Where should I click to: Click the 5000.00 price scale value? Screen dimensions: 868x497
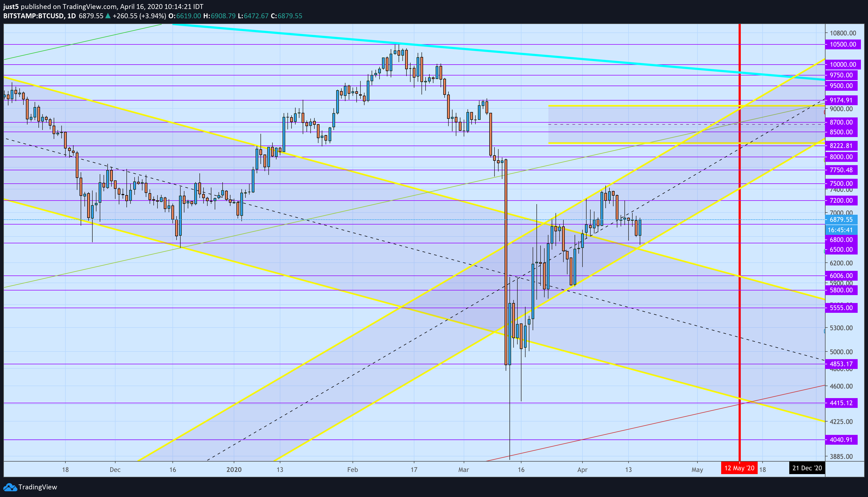tap(841, 352)
